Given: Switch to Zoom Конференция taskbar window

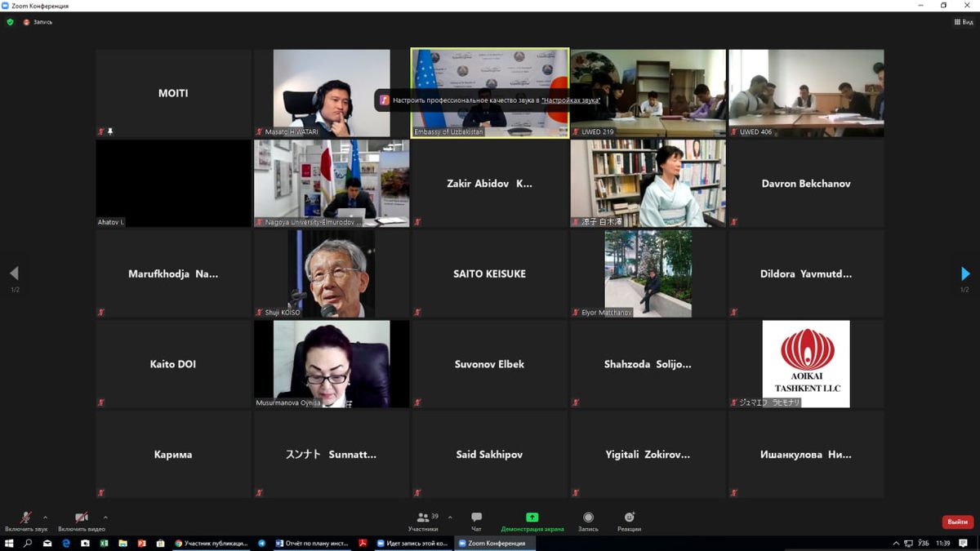Looking at the screenshot, I should [495, 543].
